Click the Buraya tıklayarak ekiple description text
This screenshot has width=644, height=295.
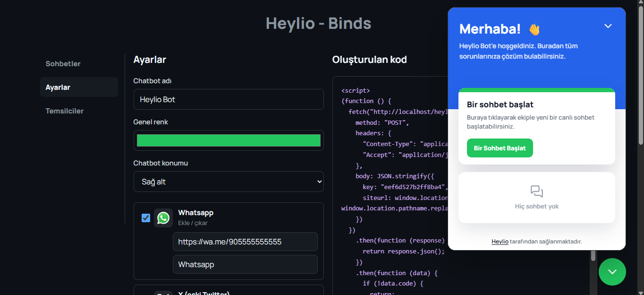531,122
